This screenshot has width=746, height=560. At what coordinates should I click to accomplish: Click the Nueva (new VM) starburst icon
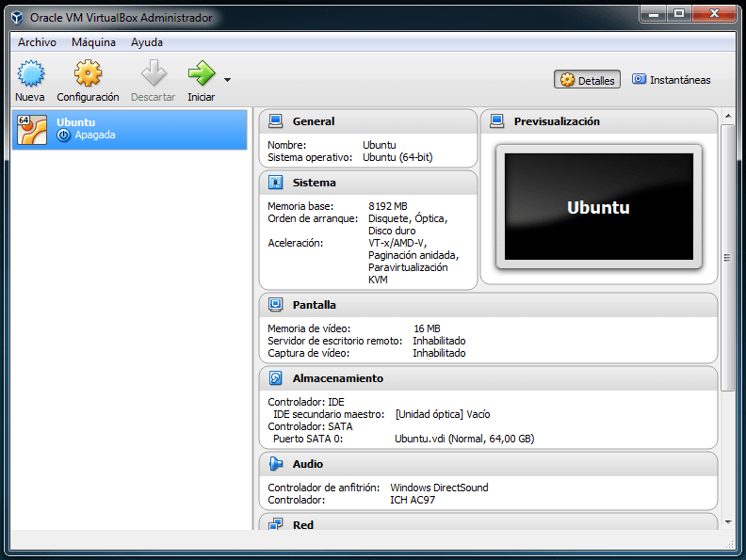pyautogui.click(x=31, y=73)
